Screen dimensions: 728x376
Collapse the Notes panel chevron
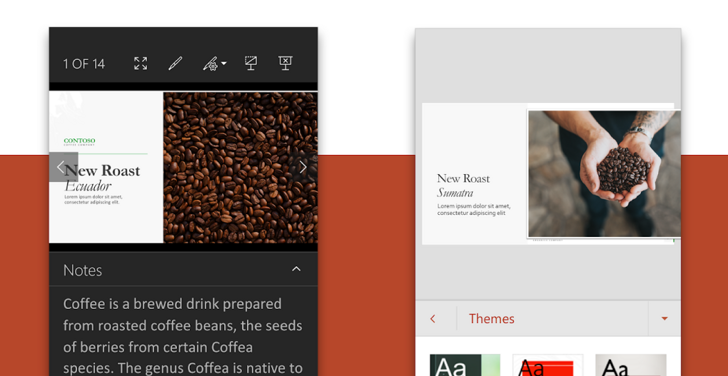[x=296, y=269]
